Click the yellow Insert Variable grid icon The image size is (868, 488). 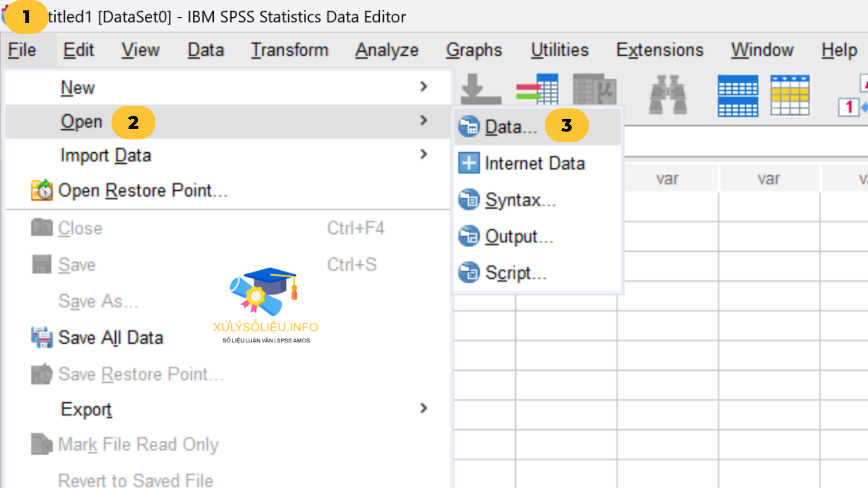pyautogui.click(x=790, y=95)
